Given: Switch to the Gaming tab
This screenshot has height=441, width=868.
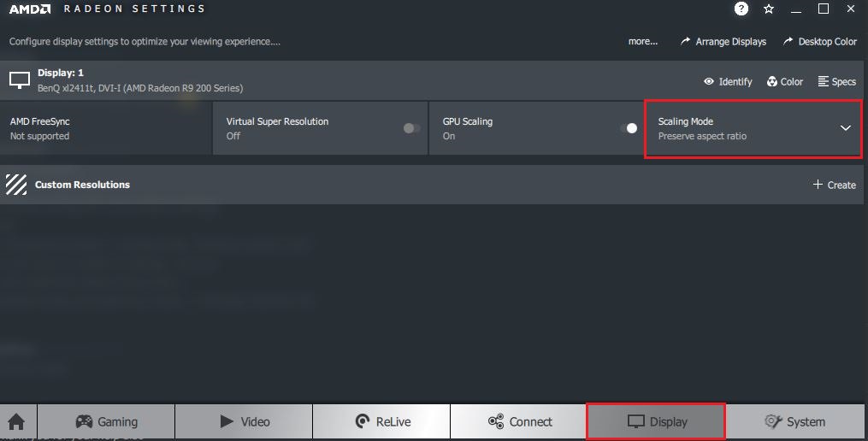Looking at the screenshot, I should (107, 421).
